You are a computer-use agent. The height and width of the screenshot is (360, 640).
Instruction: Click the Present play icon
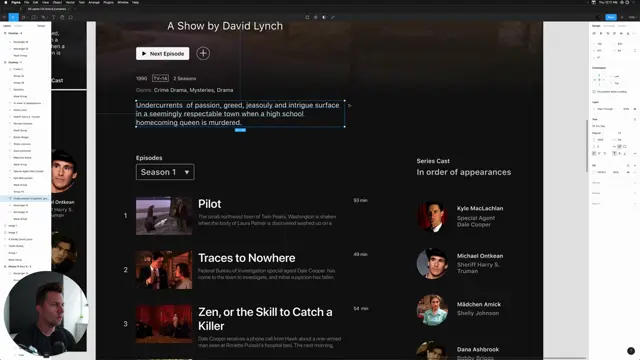[x=622, y=18]
